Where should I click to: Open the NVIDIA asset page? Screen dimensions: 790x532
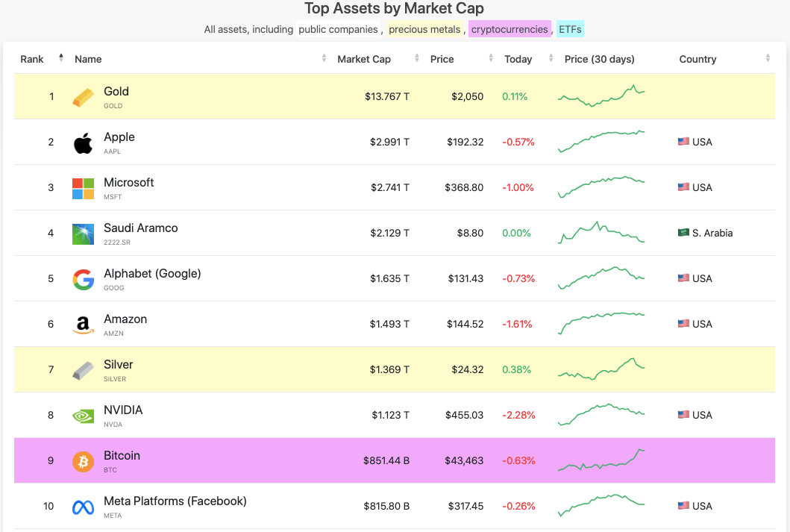(x=123, y=410)
